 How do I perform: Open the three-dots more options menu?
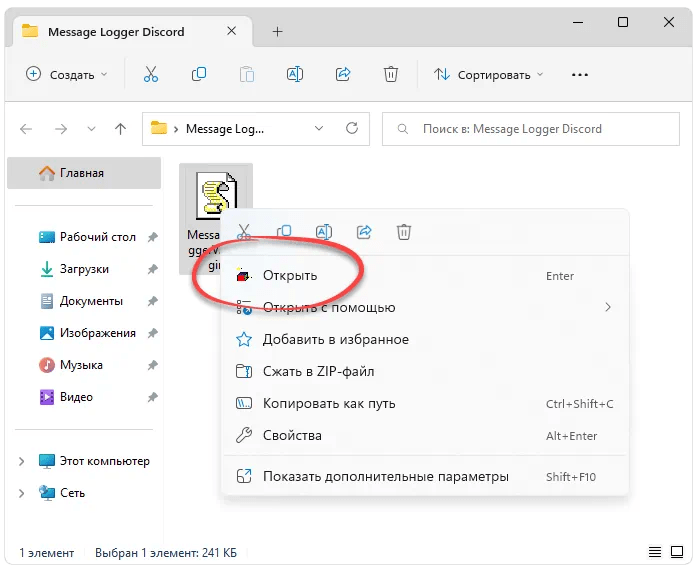(x=579, y=75)
